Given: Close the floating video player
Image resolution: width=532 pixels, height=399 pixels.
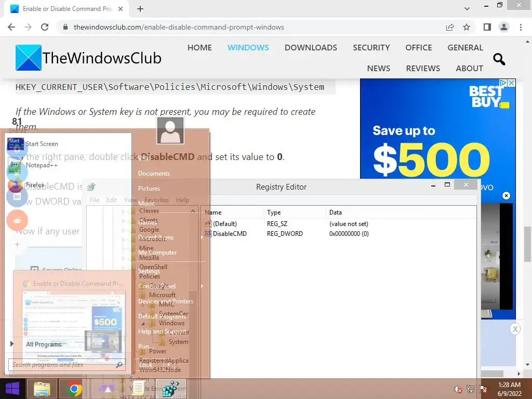Looking at the screenshot, I should click(x=506, y=195).
